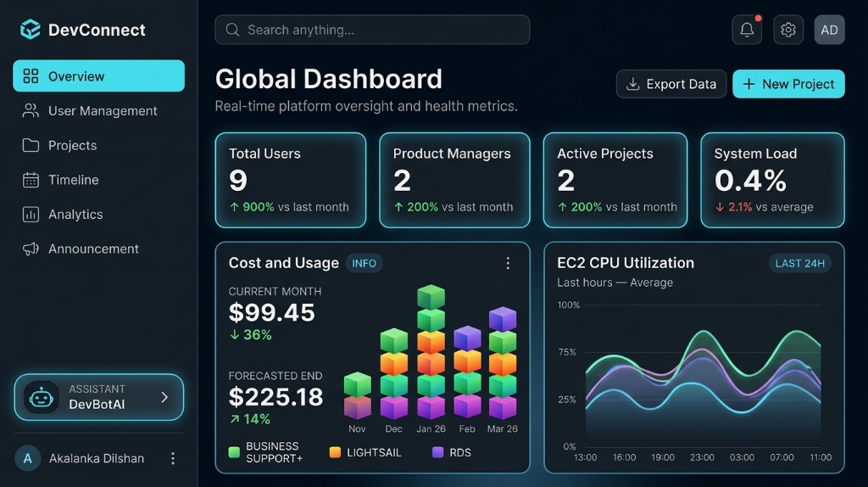Viewport: 868px width, 487px height.
Task: Click the RDS purple legend swatch
Action: pos(438,452)
